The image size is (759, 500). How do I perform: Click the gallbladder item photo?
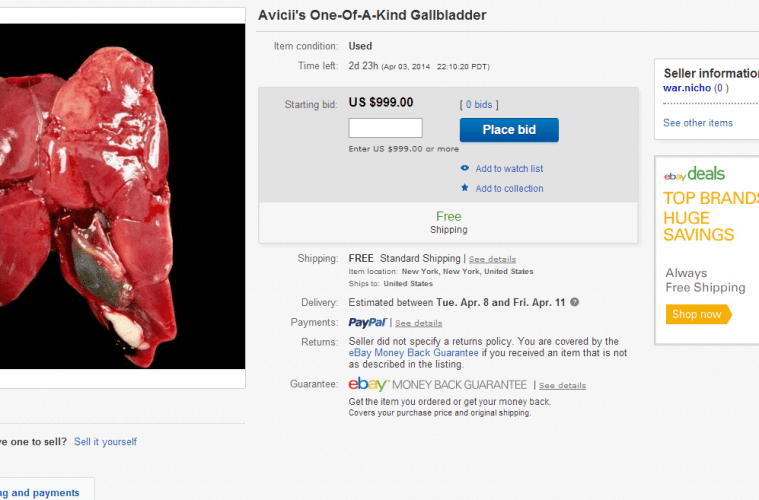click(122, 196)
